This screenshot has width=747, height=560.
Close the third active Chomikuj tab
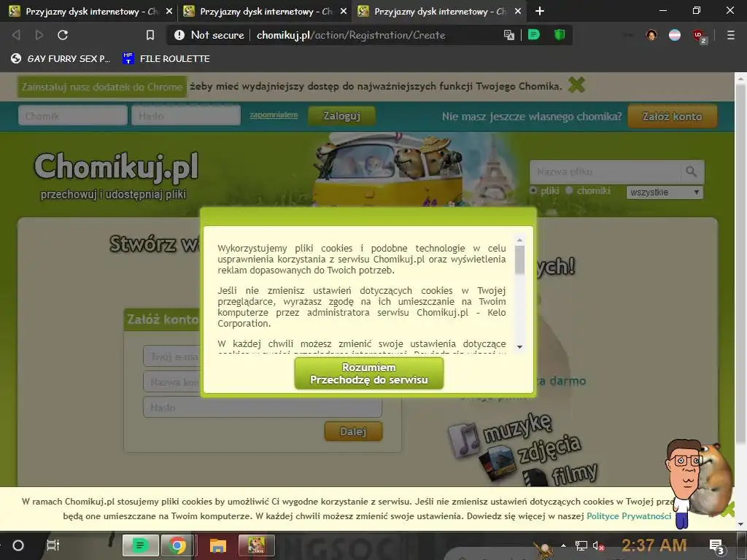point(518,11)
